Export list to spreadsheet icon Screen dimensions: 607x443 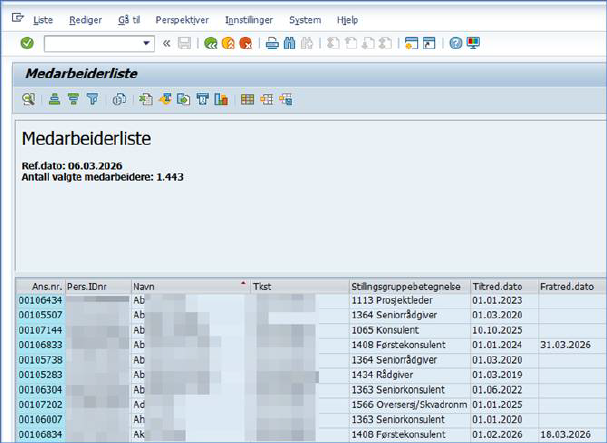point(146,100)
